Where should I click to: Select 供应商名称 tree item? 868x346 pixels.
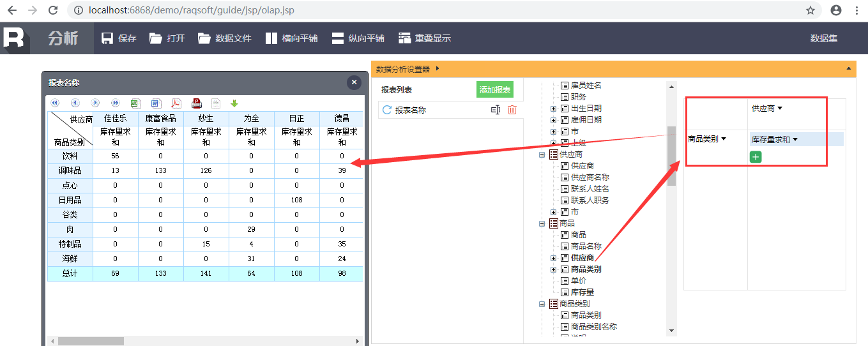(x=590, y=177)
